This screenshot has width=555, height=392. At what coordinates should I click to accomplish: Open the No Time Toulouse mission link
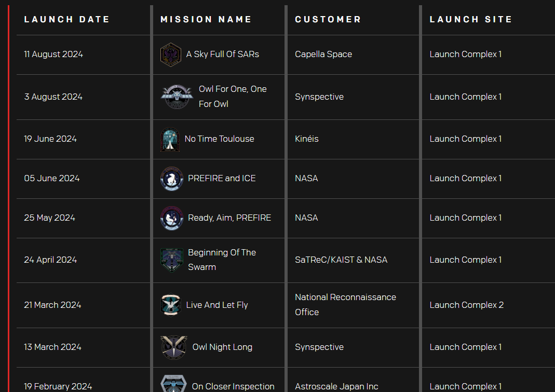pyautogui.click(x=219, y=139)
